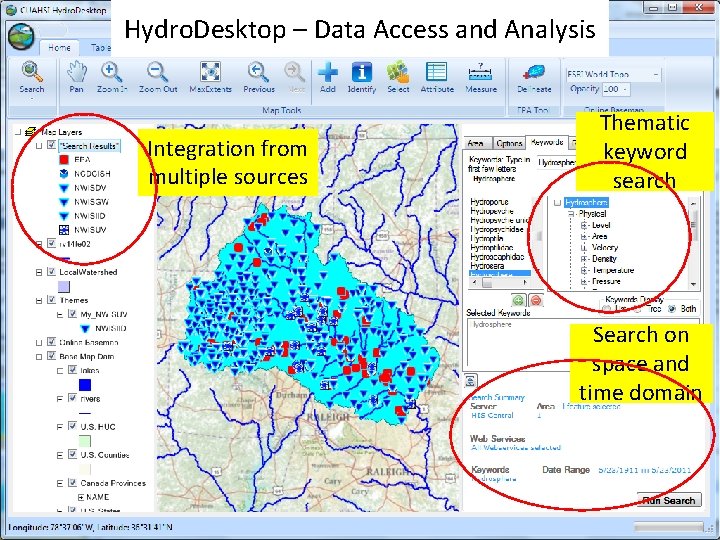This screenshot has width=720, height=540.
Task: Click the HydroDesktop globe application button
Action: (21, 36)
